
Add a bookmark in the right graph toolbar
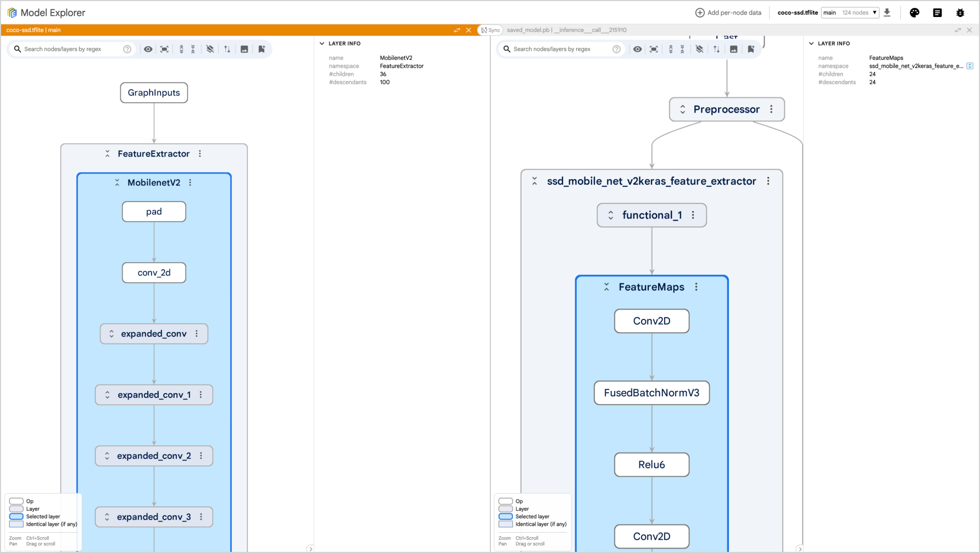pos(751,49)
